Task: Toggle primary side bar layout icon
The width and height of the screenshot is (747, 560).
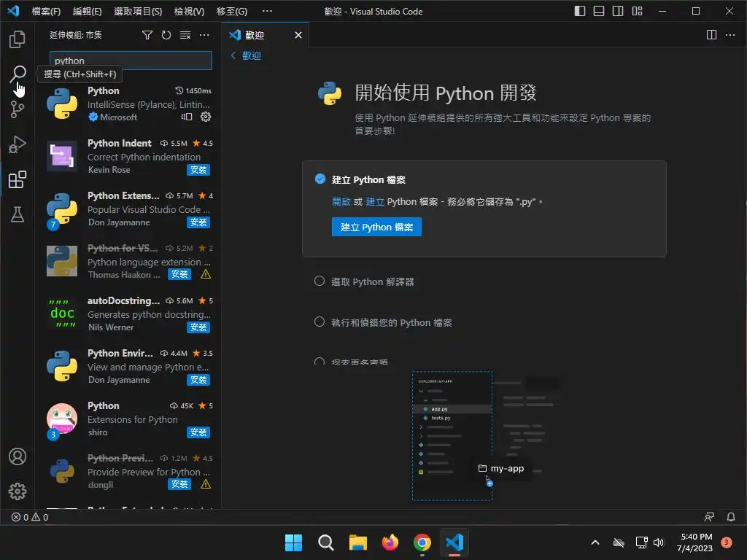Action: coord(579,11)
